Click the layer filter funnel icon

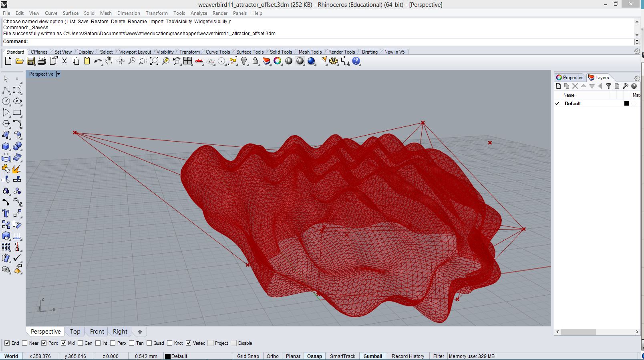coord(608,86)
